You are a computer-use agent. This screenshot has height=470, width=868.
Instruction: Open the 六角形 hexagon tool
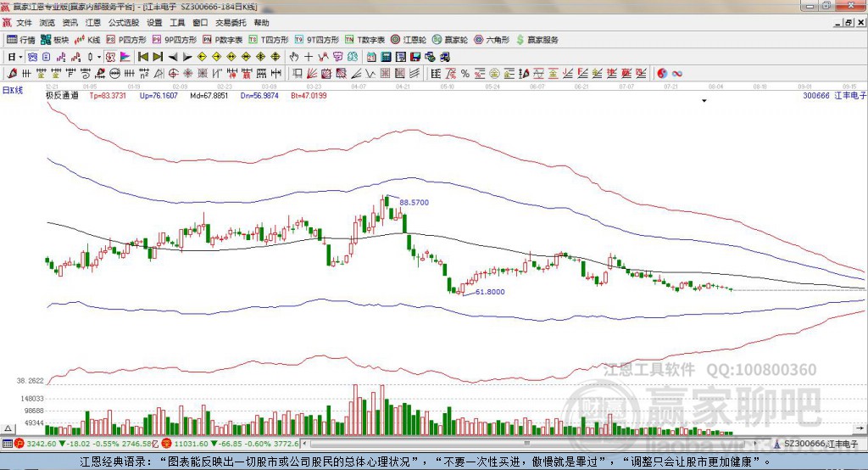[492, 40]
